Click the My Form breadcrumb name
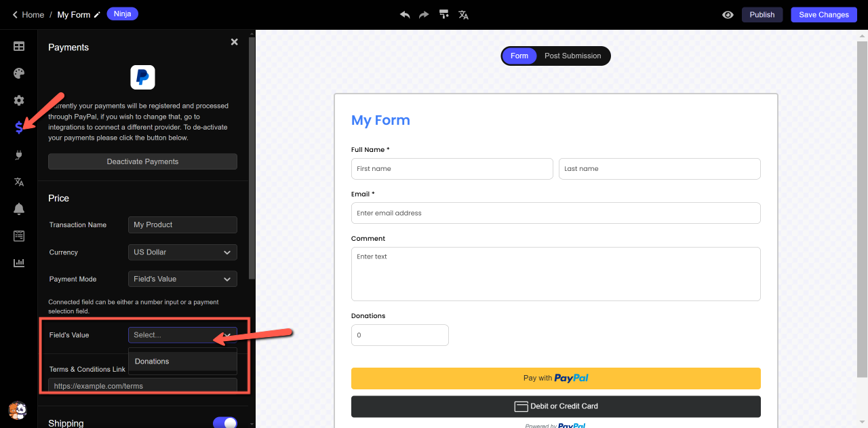Screen dimensions: 868x428 (x=74, y=14)
